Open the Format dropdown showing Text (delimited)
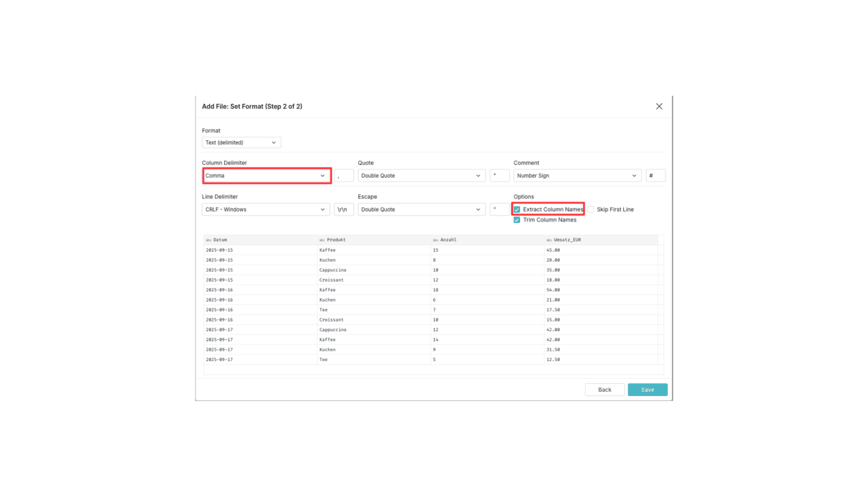This screenshot has width=868, height=489. 241,143
